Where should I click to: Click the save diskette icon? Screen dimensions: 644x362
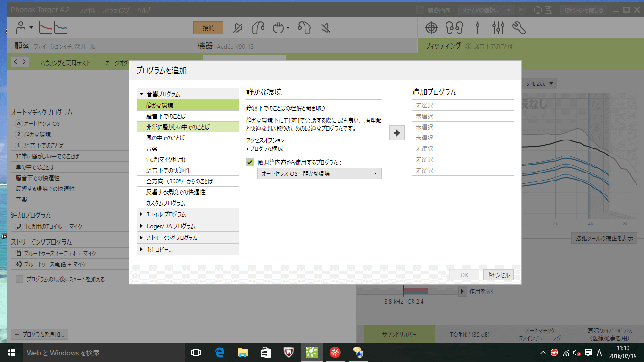pos(549,10)
